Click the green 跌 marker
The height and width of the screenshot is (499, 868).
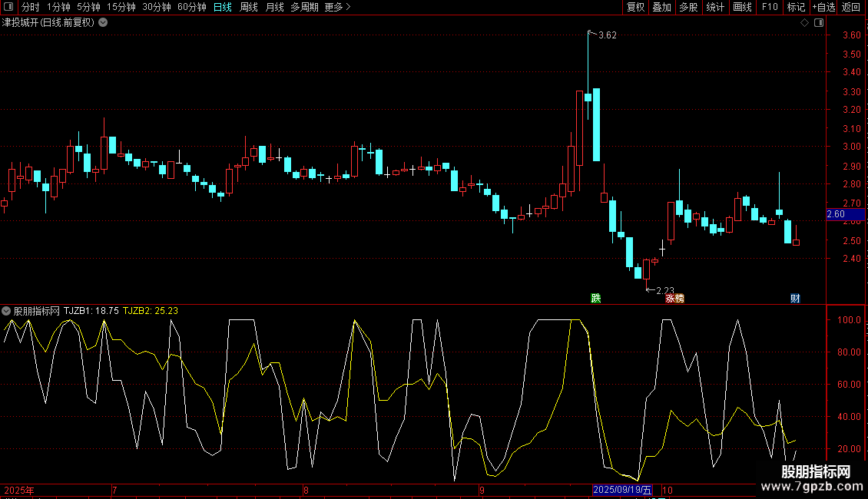[595, 298]
